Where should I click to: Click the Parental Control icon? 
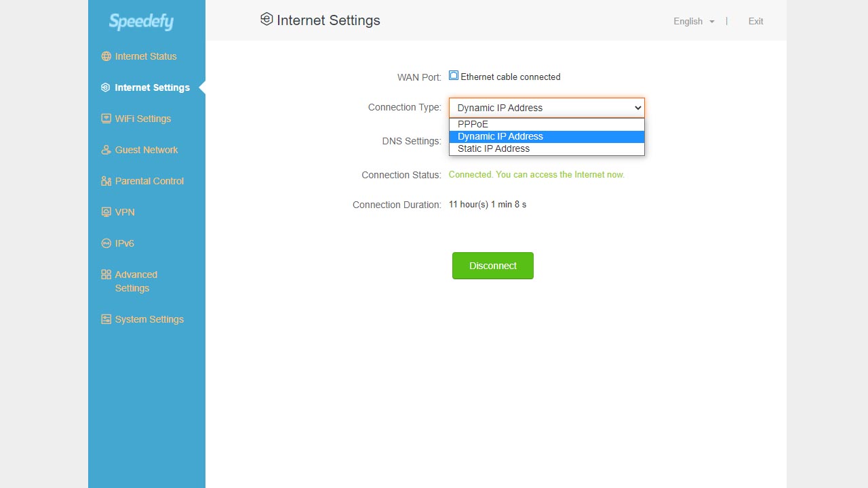pos(106,181)
